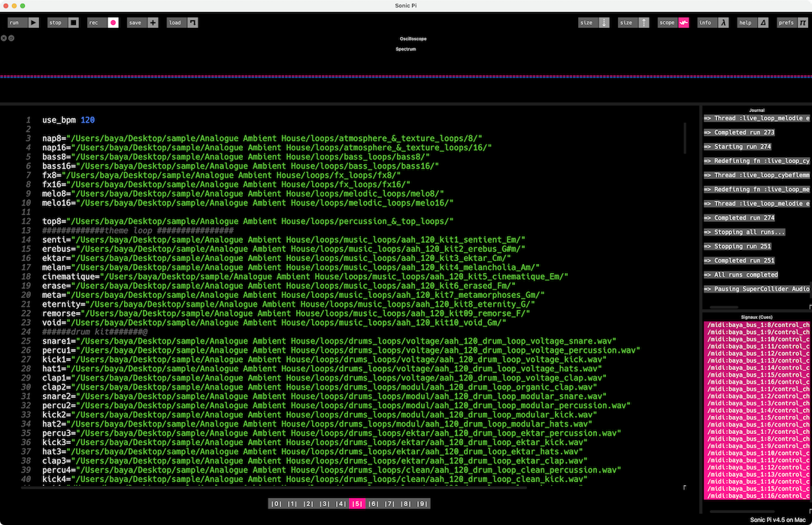The height and width of the screenshot is (525, 812).
Task: Click the "Completed run 273" journal entry
Action: 734,132
